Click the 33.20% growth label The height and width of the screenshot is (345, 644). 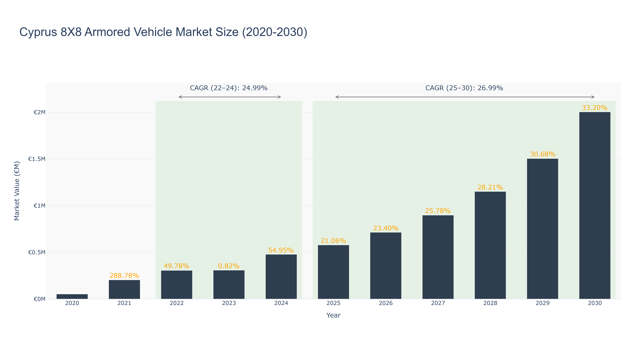pos(595,108)
